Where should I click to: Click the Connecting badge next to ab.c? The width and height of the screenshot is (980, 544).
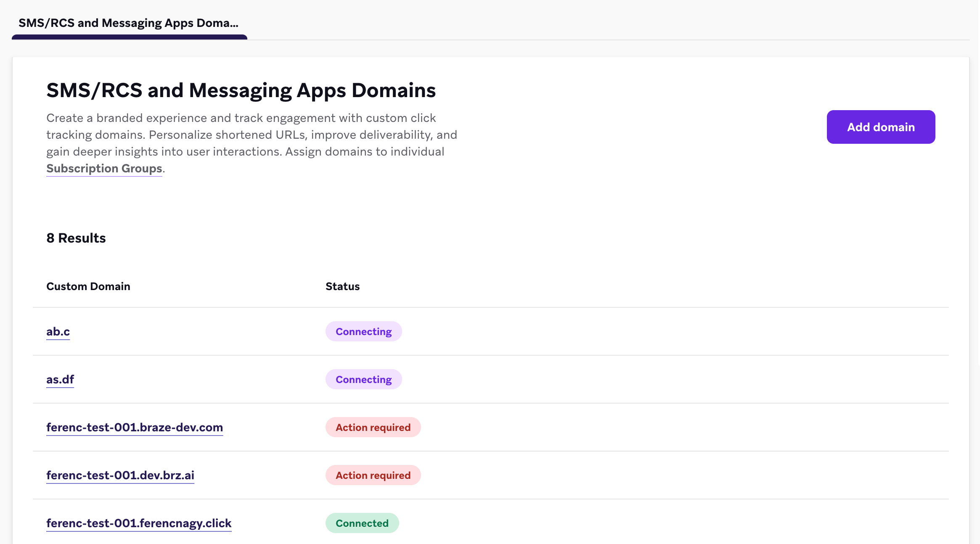[x=363, y=331]
